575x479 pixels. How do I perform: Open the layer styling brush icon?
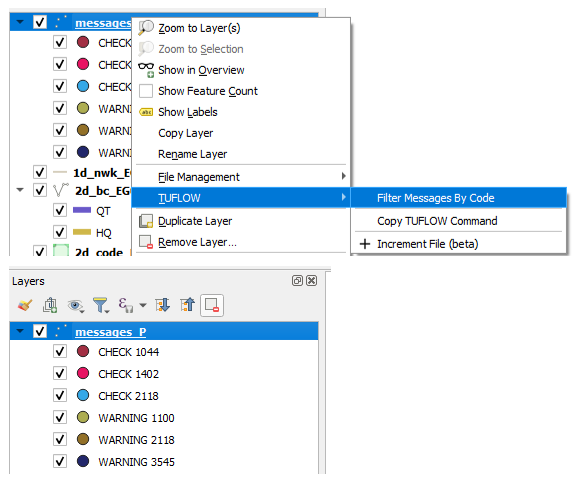25,305
